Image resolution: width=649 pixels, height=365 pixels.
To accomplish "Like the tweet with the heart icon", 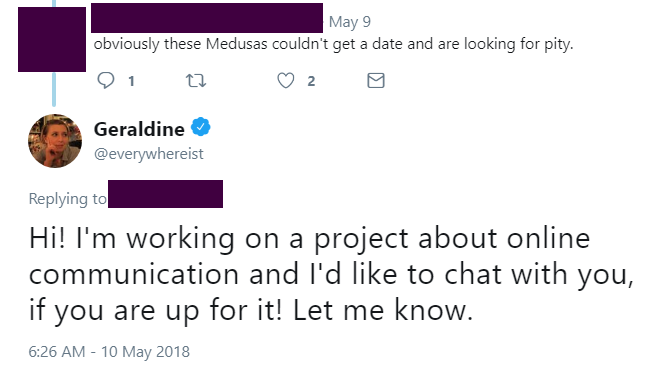I will click(286, 80).
